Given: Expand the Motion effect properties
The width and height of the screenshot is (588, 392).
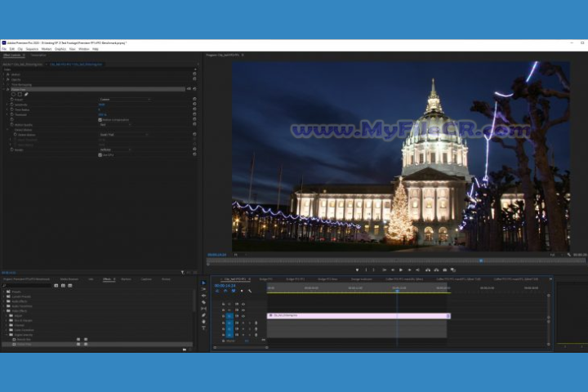Looking at the screenshot, I should pyautogui.click(x=4, y=74).
